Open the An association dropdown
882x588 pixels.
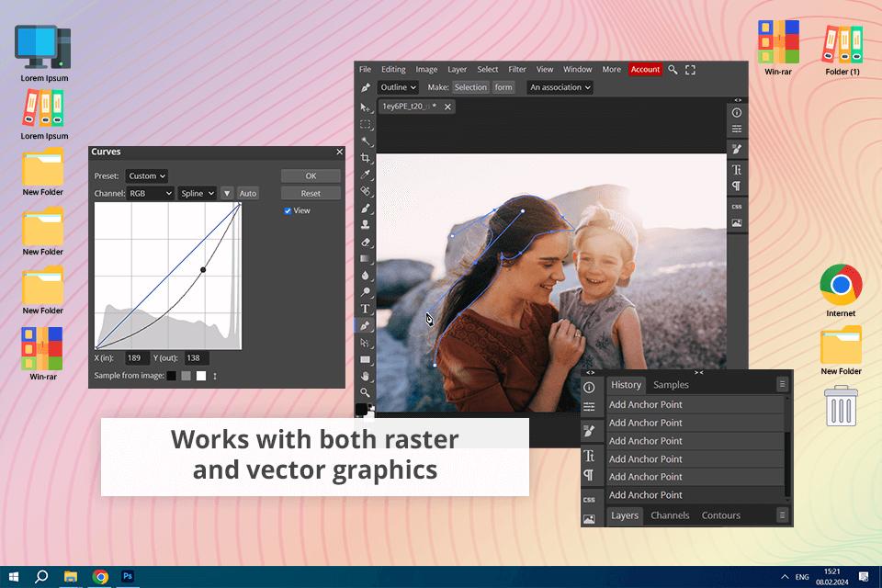click(x=560, y=87)
